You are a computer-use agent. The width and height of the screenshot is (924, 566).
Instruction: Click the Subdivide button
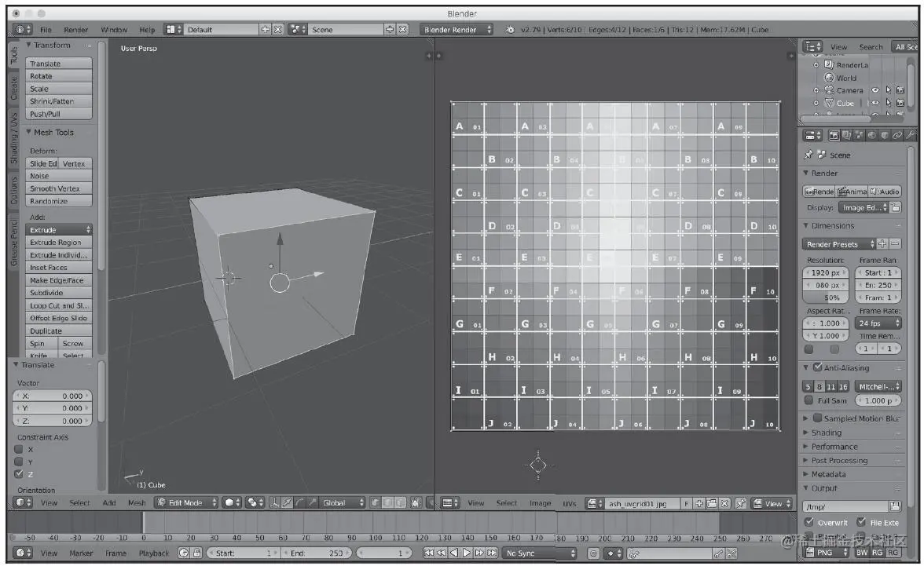(58, 293)
